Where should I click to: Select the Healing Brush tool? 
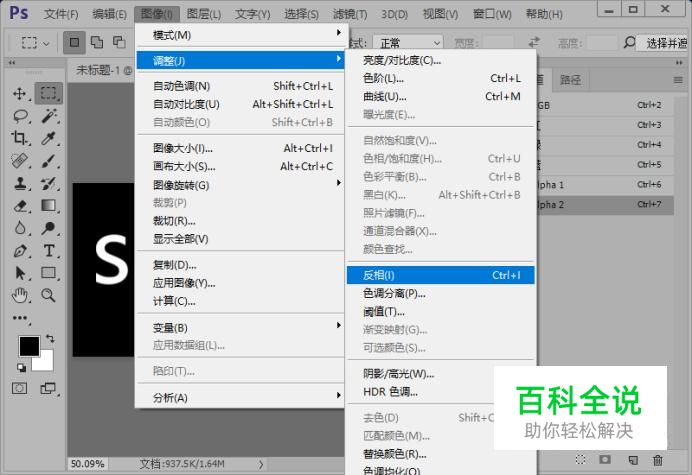(20, 161)
